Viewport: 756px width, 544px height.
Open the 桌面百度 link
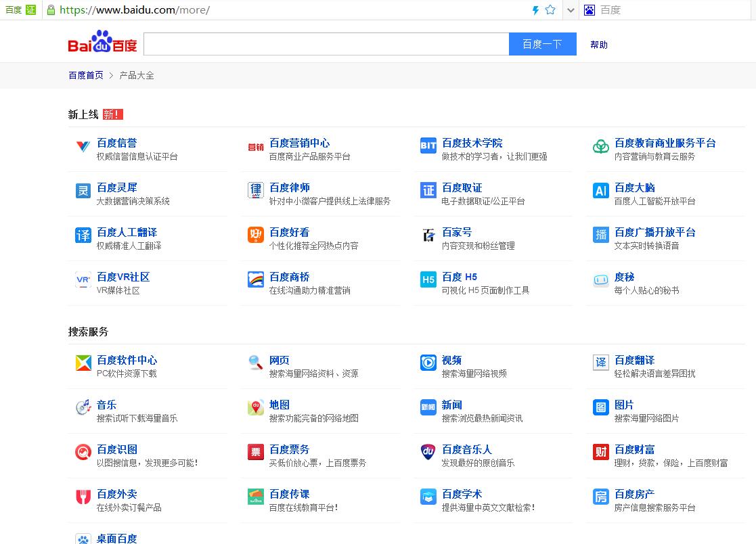pyautogui.click(x=116, y=538)
